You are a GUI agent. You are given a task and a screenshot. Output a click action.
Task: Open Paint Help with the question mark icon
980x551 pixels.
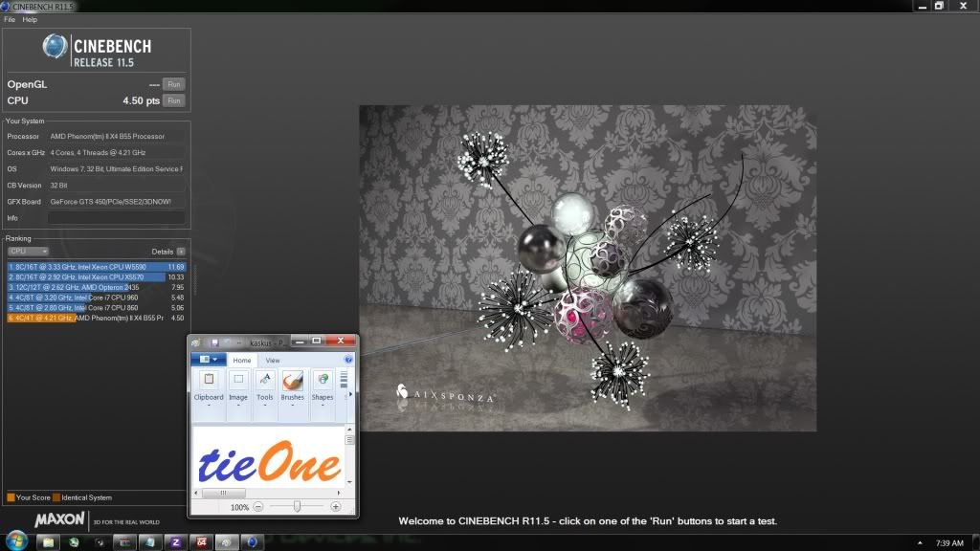(348, 360)
